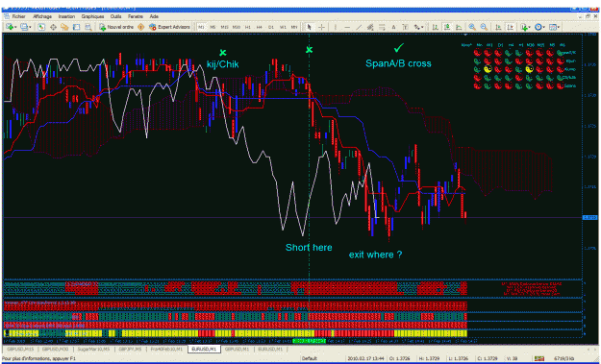
Task: Switch to bar chart display
Action: [436, 27]
